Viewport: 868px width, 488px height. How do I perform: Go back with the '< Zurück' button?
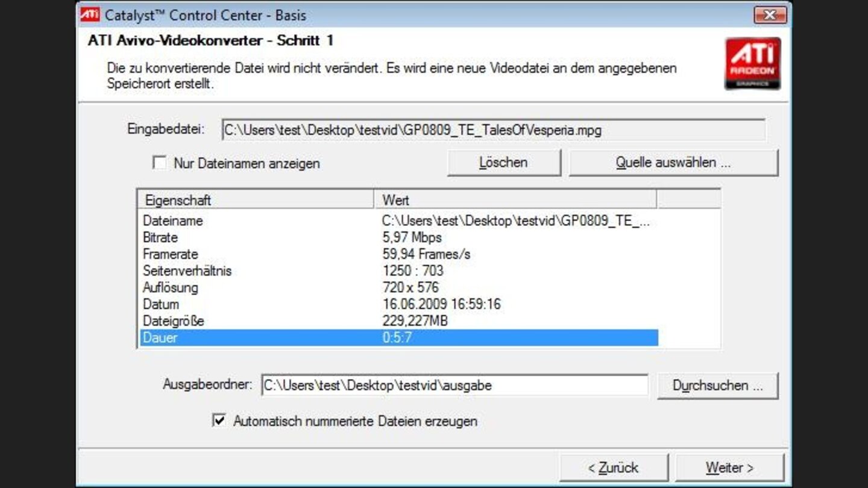point(614,468)
